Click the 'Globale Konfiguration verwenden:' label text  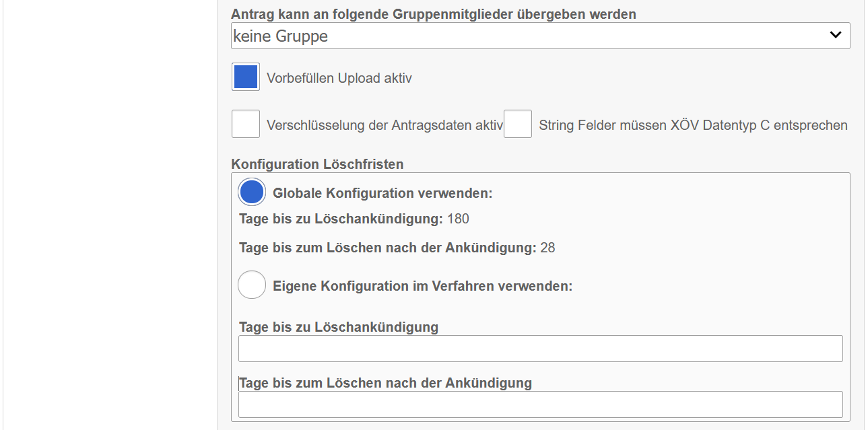tap(383, 193)
